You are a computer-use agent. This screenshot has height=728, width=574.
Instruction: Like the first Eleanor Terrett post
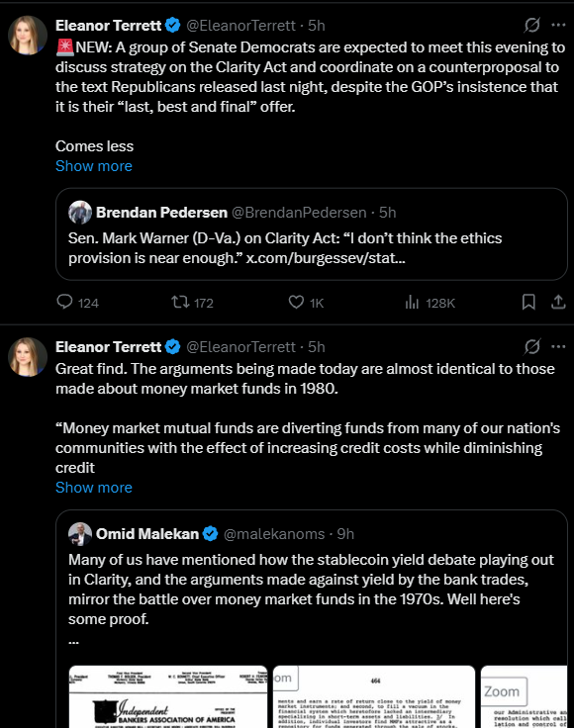[296, 303]
